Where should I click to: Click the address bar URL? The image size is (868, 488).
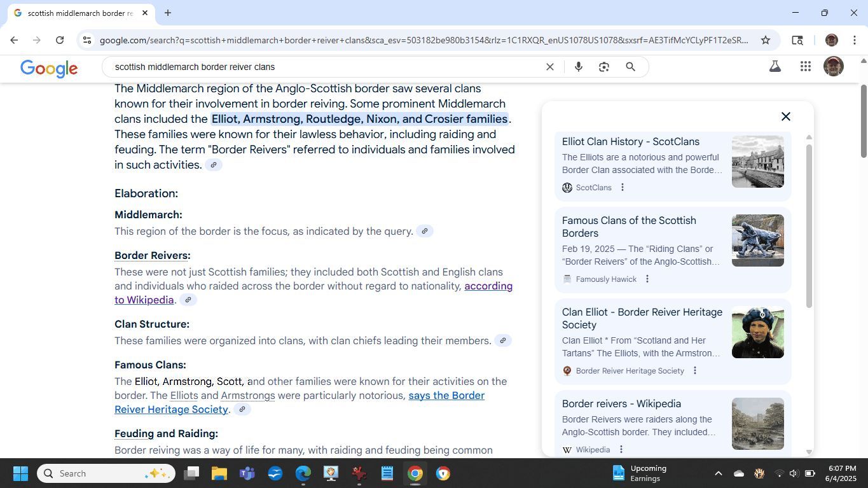(x=424, y=40)
